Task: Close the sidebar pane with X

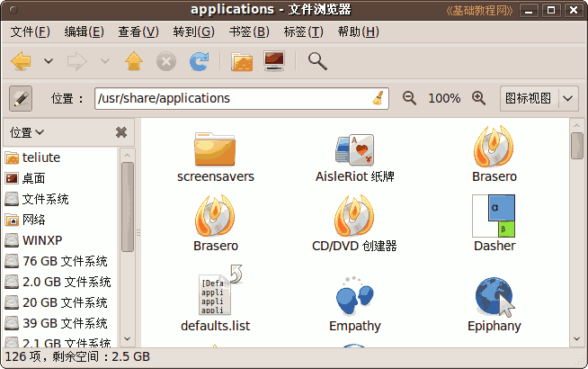Action: pos(121,132)
